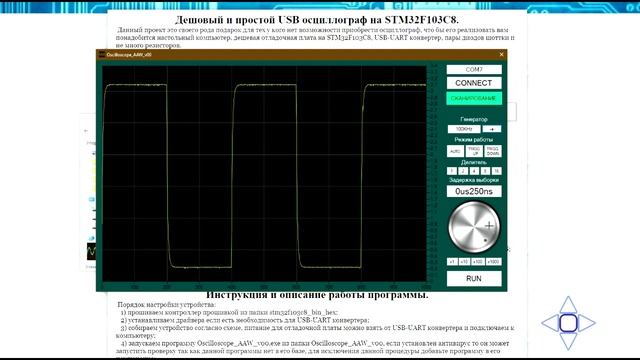Click the green СКАНИРОВАНИЕ scan button
Image resolution: width=640 pixels, height=360 pixels.
pos(473,98)
